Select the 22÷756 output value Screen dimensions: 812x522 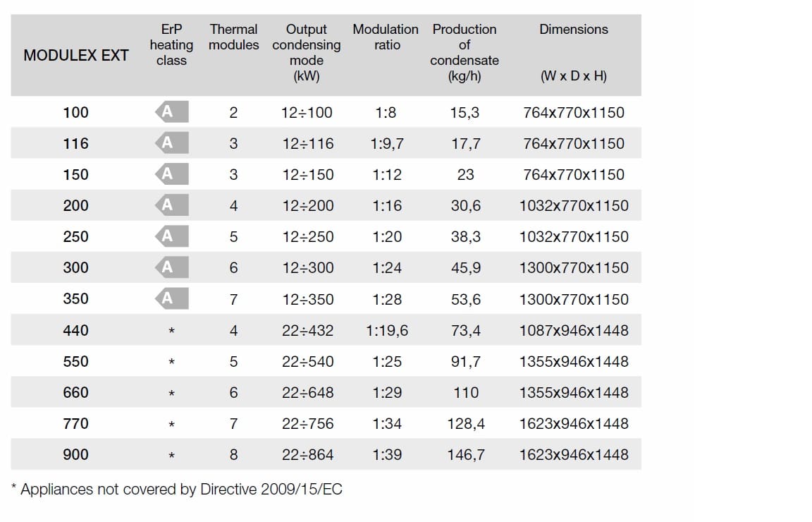coord(307,424)
